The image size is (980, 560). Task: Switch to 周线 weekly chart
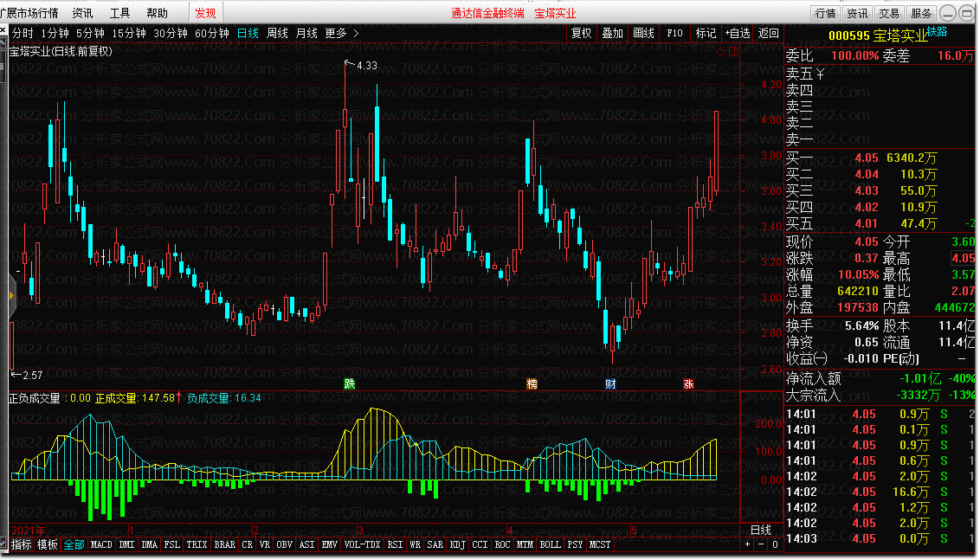click(277, 33)
